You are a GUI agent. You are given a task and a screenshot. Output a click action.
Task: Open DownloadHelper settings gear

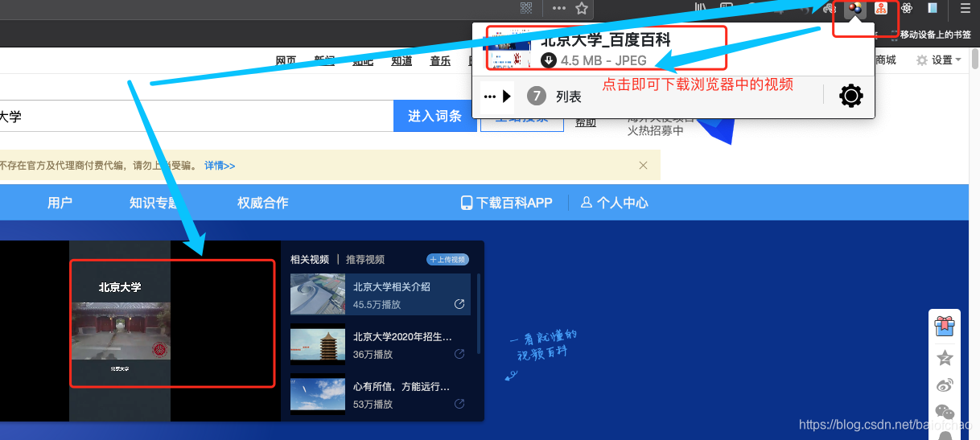pyautogui.click(x=850, y=97)
